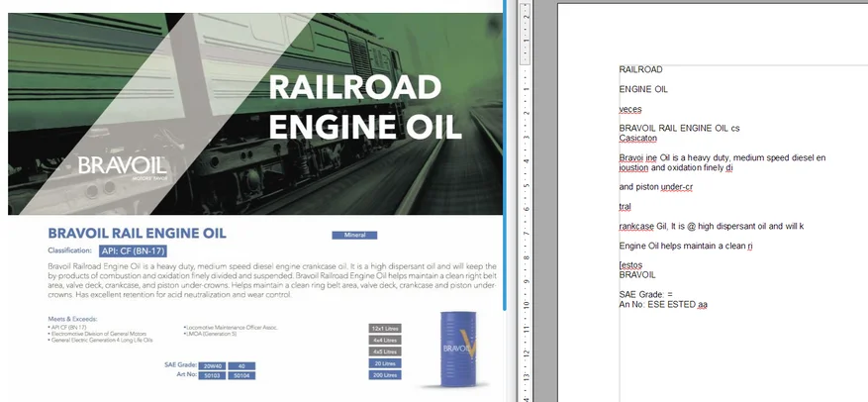Image resolution: width=868 pixels, height=402 pixels.
Task: Click the 'Bravoi ine Oil is a heavy duty' line
Action: (x=723, y=157)
